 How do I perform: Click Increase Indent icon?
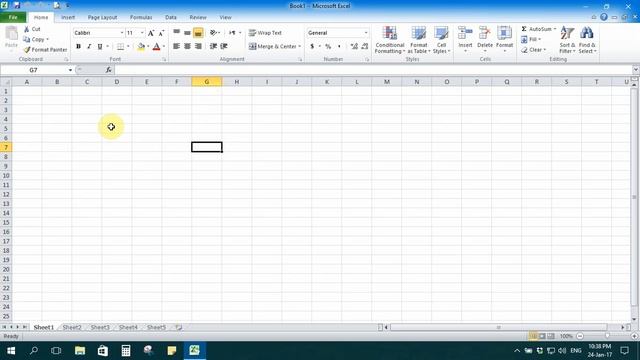[x=224, y=46]
